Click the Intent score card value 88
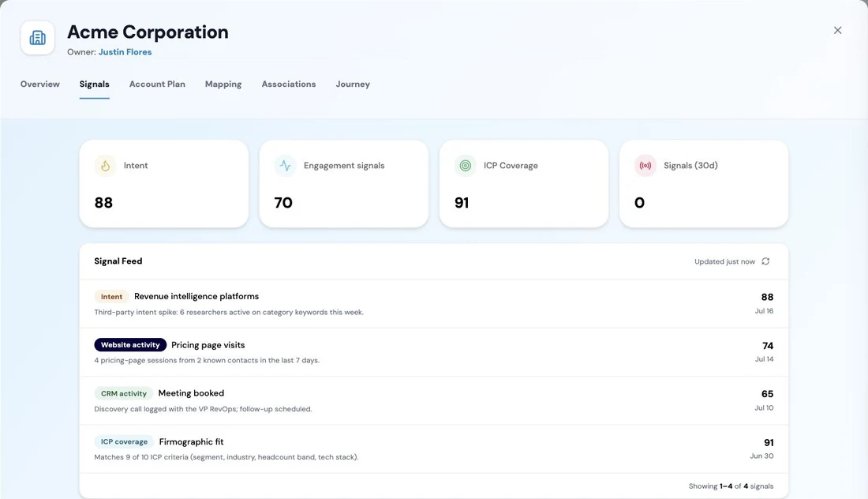 click(x=103, y=203)
